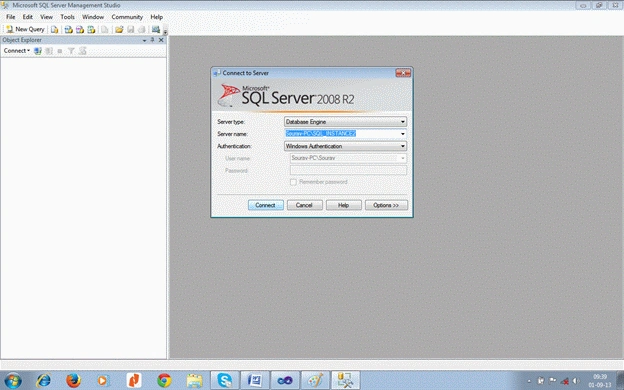Open Google Chrome from taskbar

click(164, 380)
